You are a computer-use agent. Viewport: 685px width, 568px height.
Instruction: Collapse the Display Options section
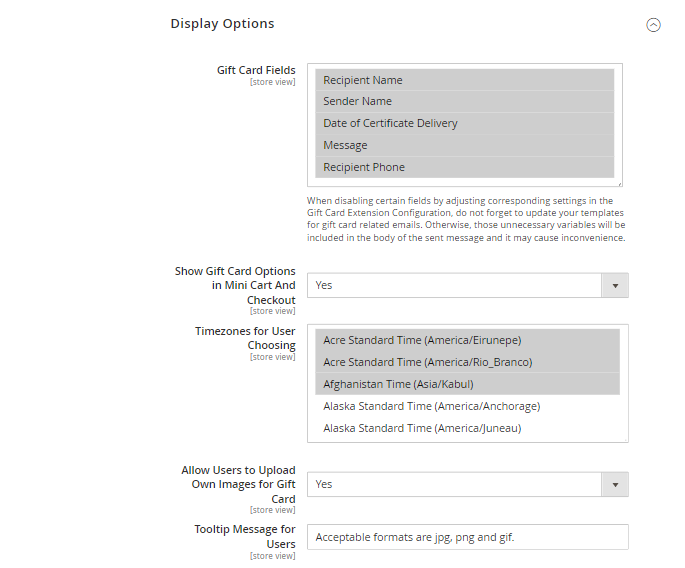click(653, 25)
